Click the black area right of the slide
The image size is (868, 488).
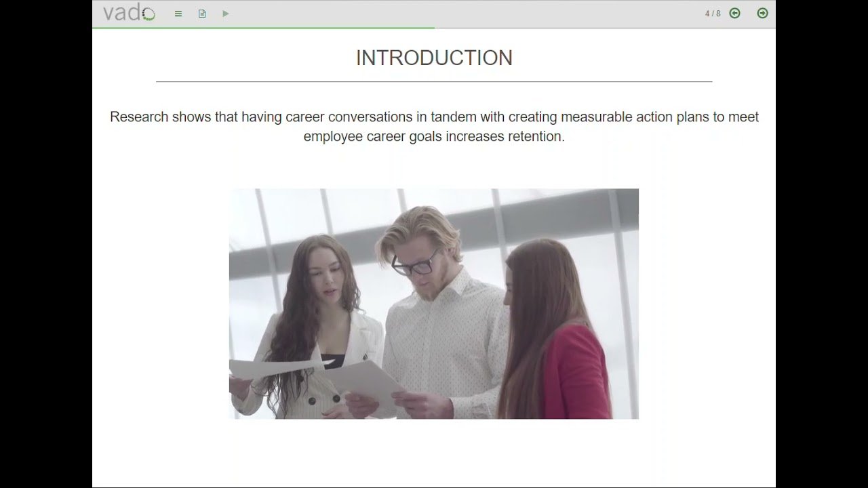click(821, 244)
